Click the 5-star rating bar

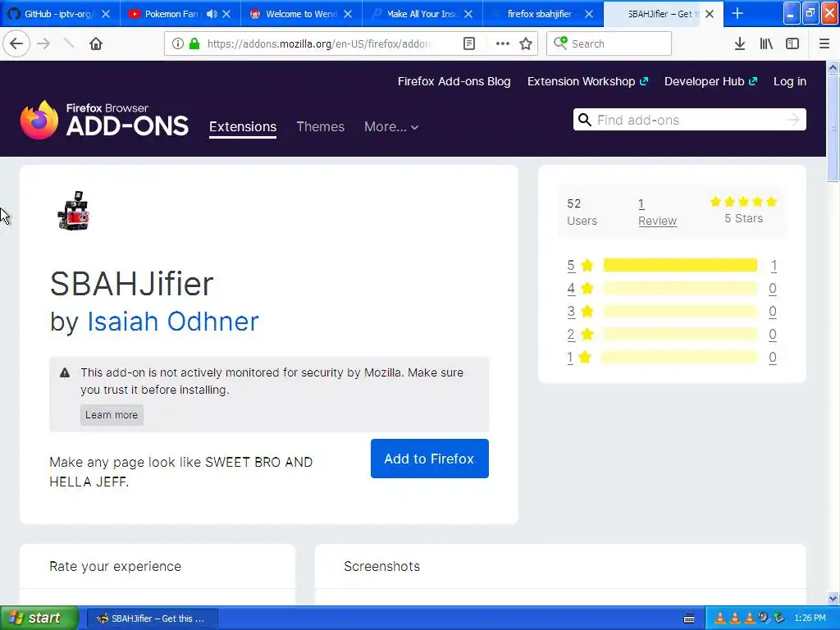coord(680,265)
